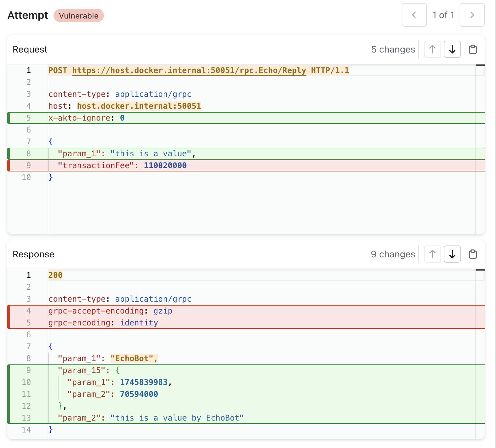The height and width of the screenshot is (448, 496).
Task: Click the "5 changes" label in Request
Action: [393, 49]
